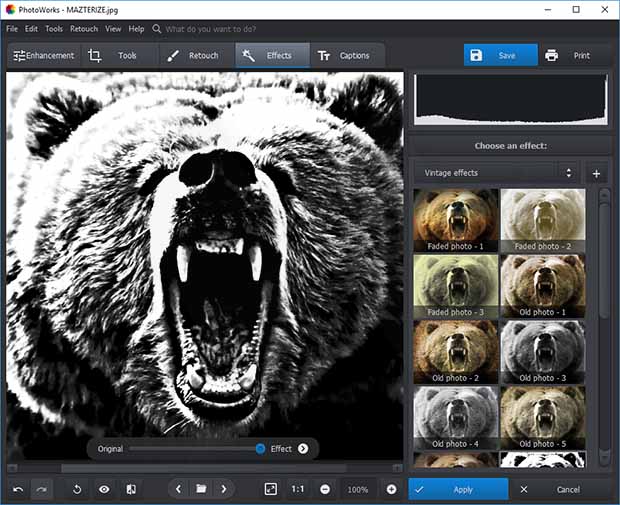
Task: Click the fit to screen icon
Action: click(x=271, y=489)
